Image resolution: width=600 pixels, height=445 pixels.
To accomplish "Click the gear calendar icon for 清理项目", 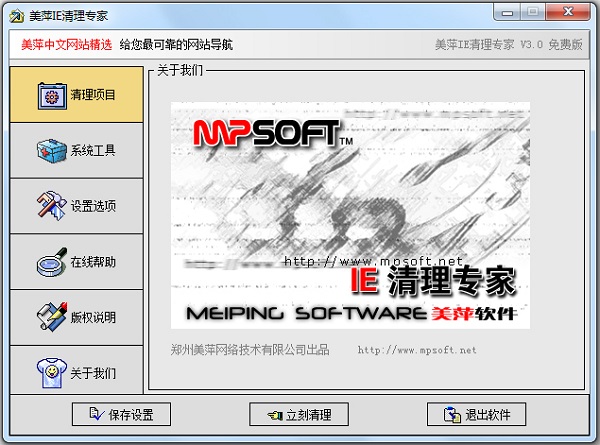I will coord(52,95).
